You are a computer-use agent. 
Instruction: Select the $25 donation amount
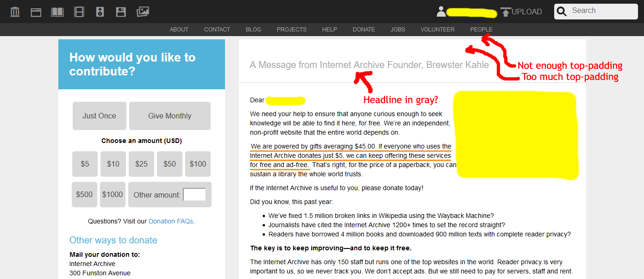click(x=141, y=164)
